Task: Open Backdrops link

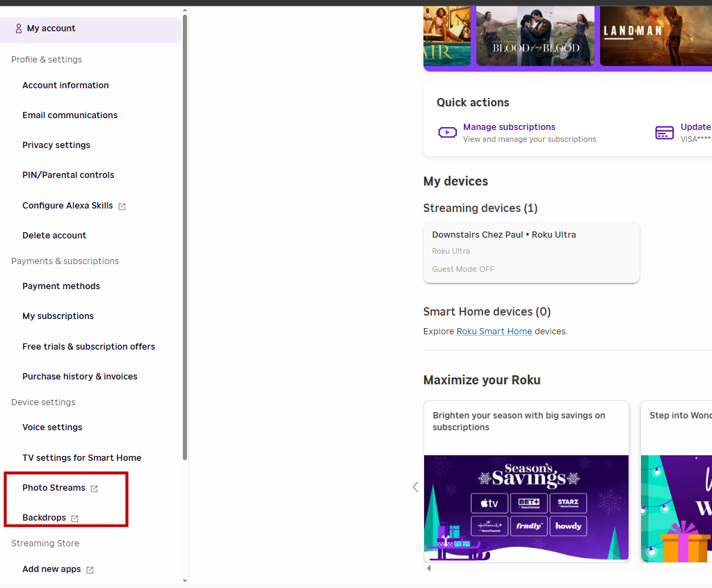Action: [x=44, y=518]
